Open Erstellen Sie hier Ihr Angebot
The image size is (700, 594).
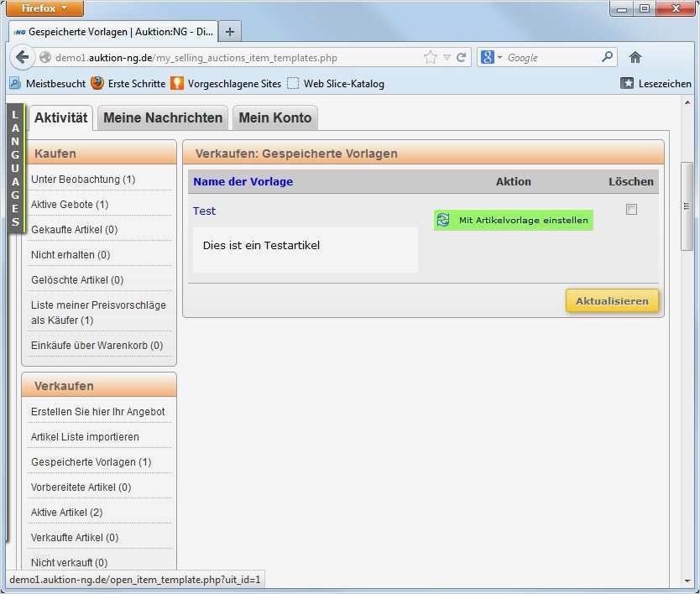pos(97,411)
